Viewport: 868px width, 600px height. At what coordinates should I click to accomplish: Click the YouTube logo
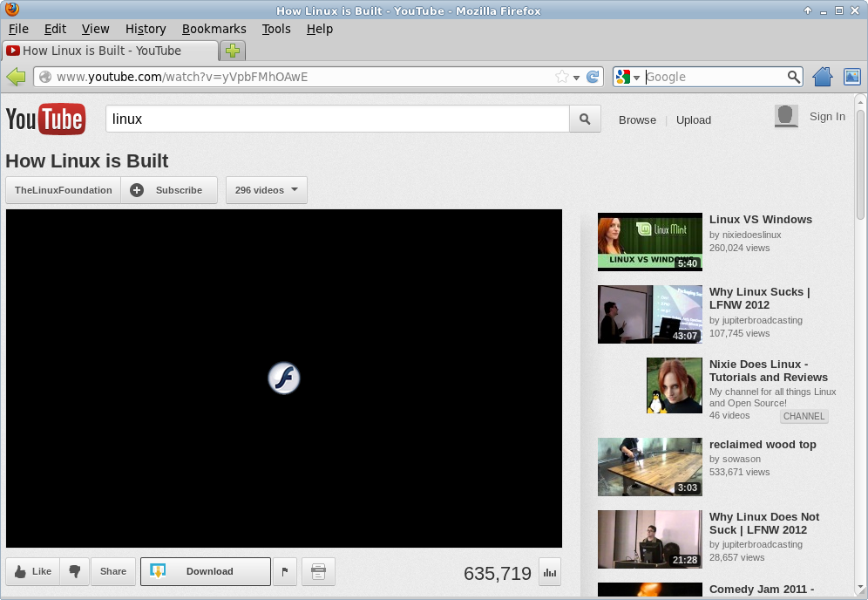tap(46, 119)
